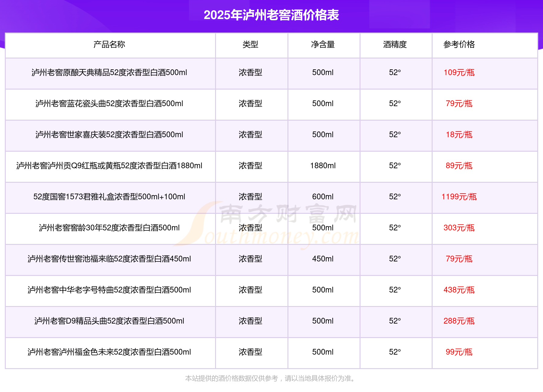Click 500ml in the 原酿天典精品 row
The height and width of the screenshot is (392, 543).
coord(323,72)
